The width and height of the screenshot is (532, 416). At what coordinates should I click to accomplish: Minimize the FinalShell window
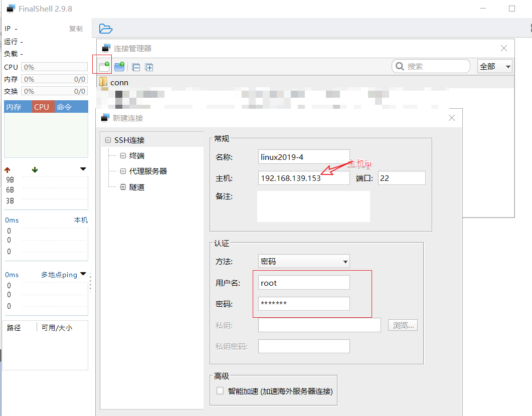coord(483,9)
